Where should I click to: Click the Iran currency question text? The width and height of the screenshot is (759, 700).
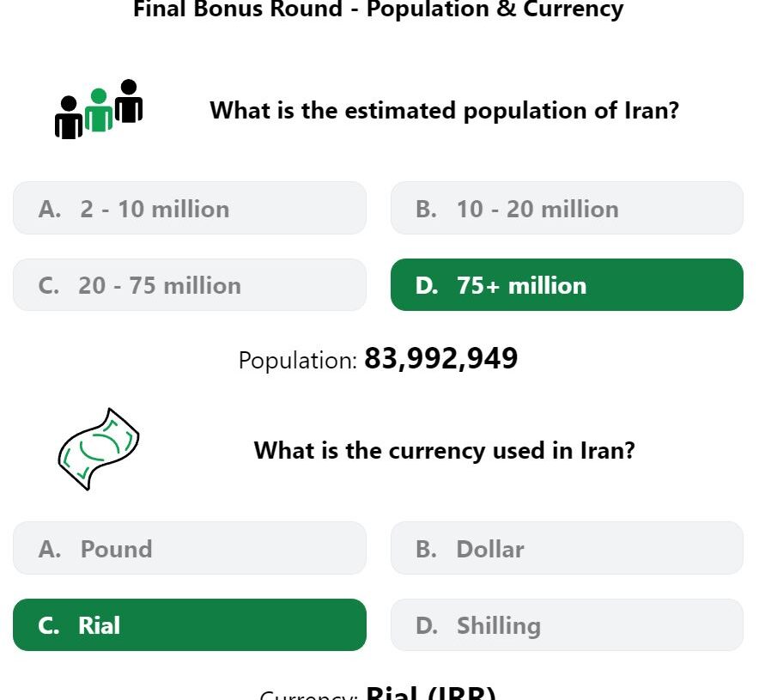click(x=445, y=451)
